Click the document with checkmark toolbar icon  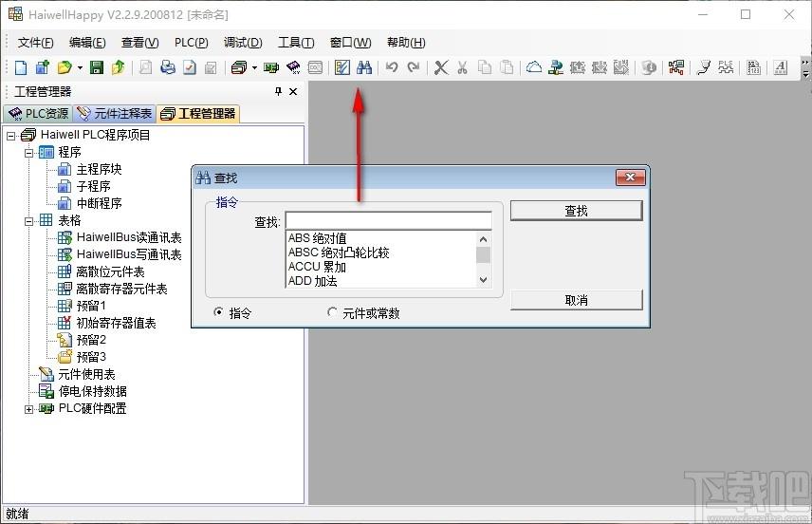click(190, 67)
